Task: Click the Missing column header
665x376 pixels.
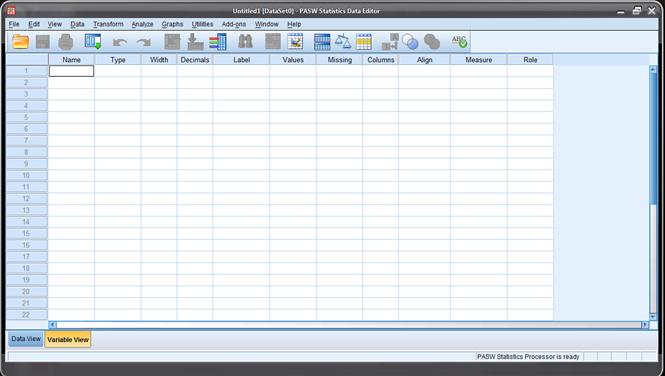Action: point(340,60)
